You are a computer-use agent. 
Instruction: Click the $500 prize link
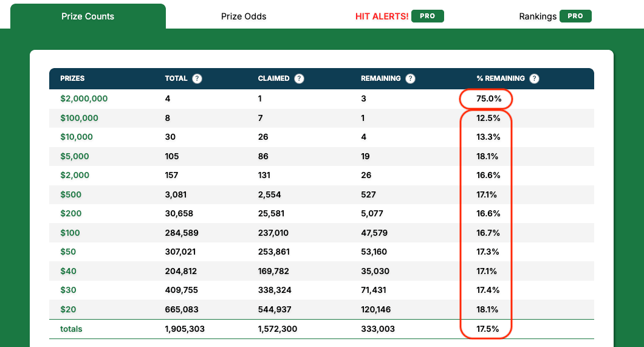pos(70,194)
